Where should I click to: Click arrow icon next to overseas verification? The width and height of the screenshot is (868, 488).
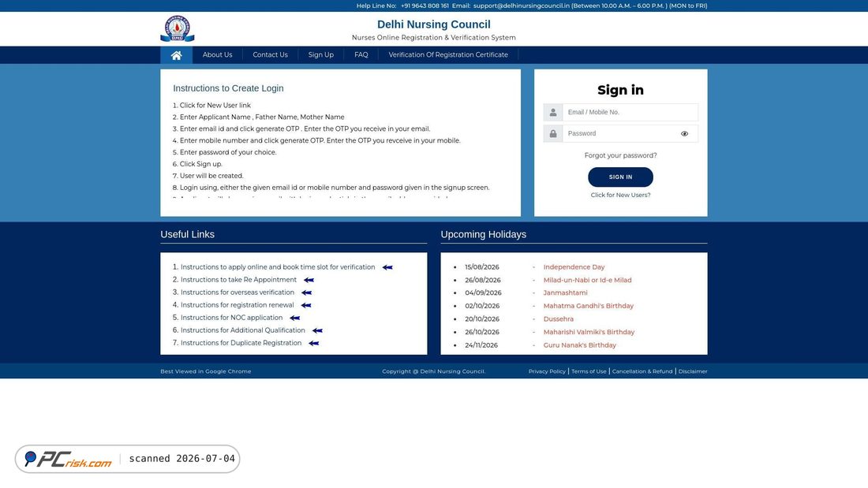[x=307, y=292]
